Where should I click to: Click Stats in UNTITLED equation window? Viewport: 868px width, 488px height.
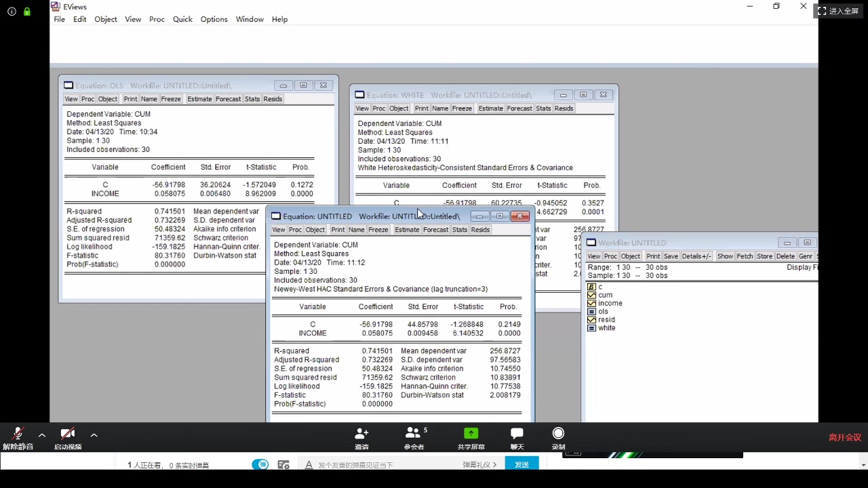tap(460, 230)
